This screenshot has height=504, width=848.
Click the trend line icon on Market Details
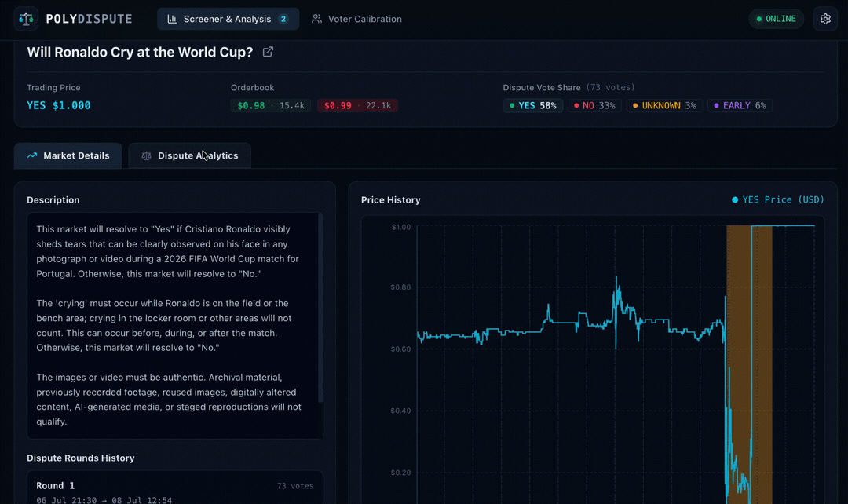tap(32, 155)
